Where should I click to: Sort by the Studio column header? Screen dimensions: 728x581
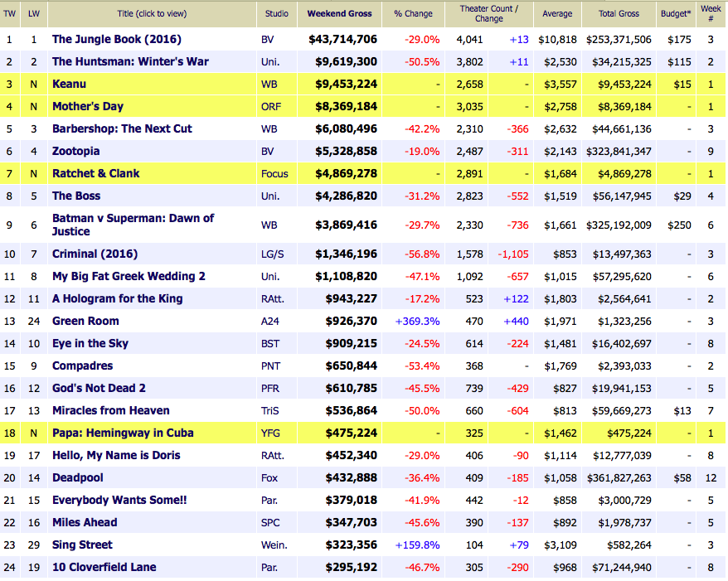click(x=277, y=13)
